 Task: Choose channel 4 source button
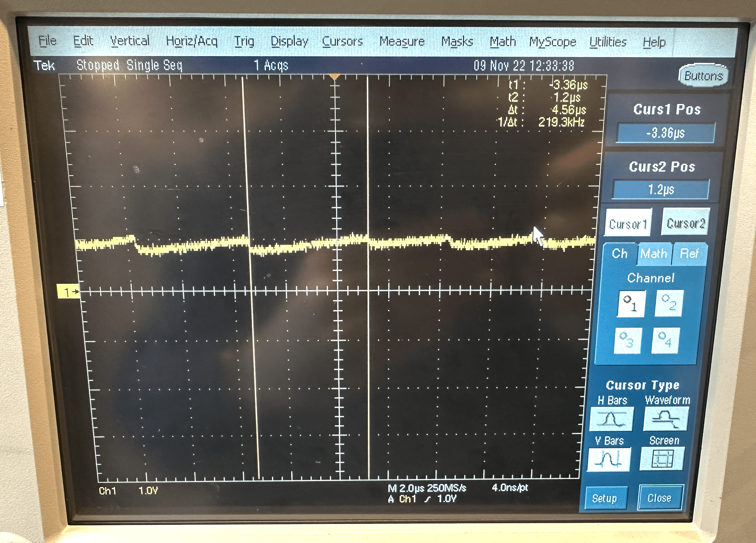[666, 340]
